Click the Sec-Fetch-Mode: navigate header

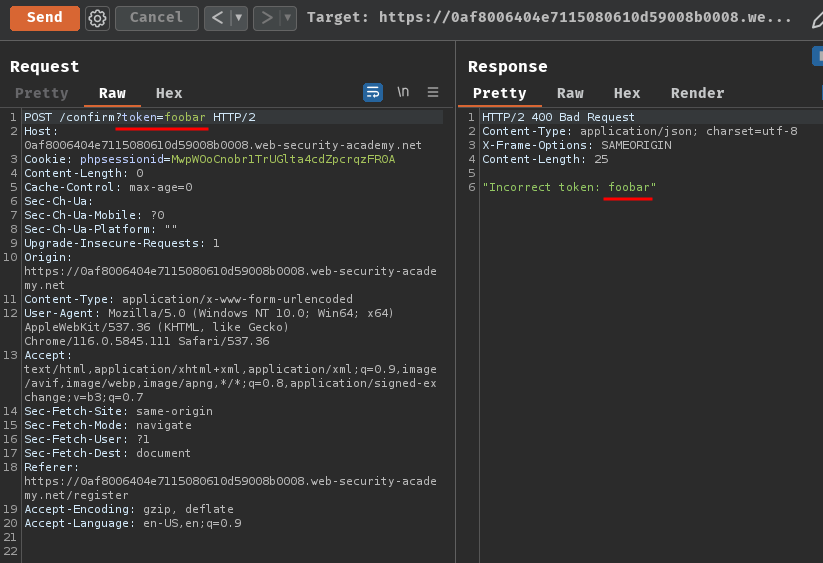[x=108, y=425]
